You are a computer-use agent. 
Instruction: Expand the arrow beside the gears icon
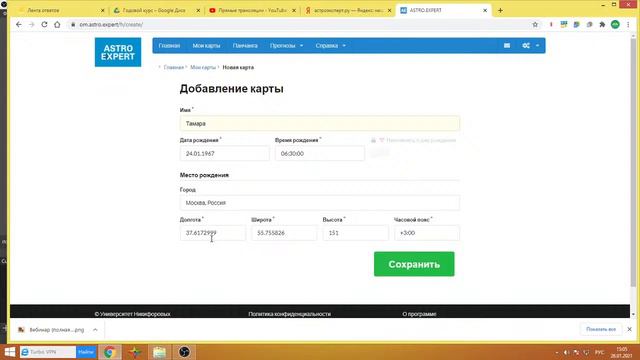[538, 46]
